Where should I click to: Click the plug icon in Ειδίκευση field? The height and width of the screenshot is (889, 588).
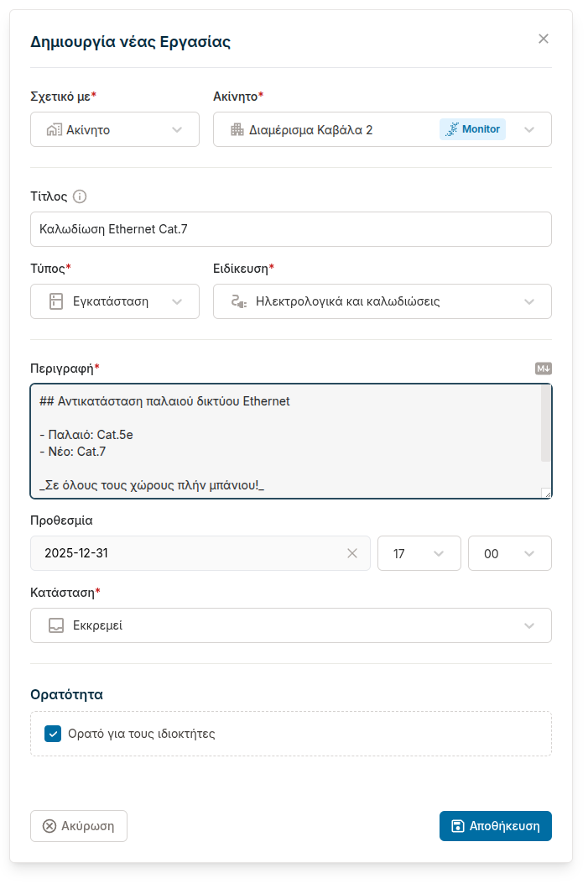(237, 301)
